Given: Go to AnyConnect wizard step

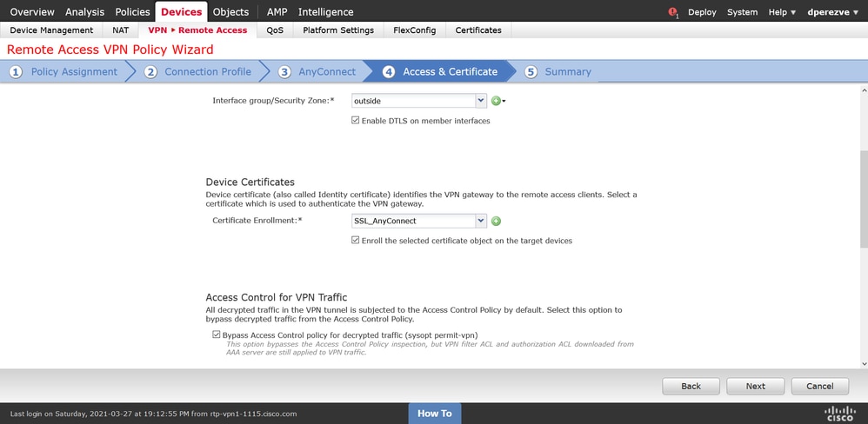Looking at the screenshot, I should (x=327, y=72).
